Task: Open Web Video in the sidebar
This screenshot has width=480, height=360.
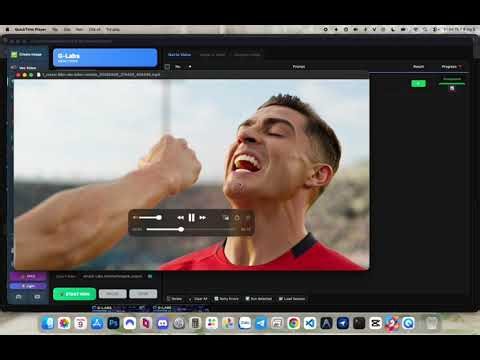Action: (23, 68)
